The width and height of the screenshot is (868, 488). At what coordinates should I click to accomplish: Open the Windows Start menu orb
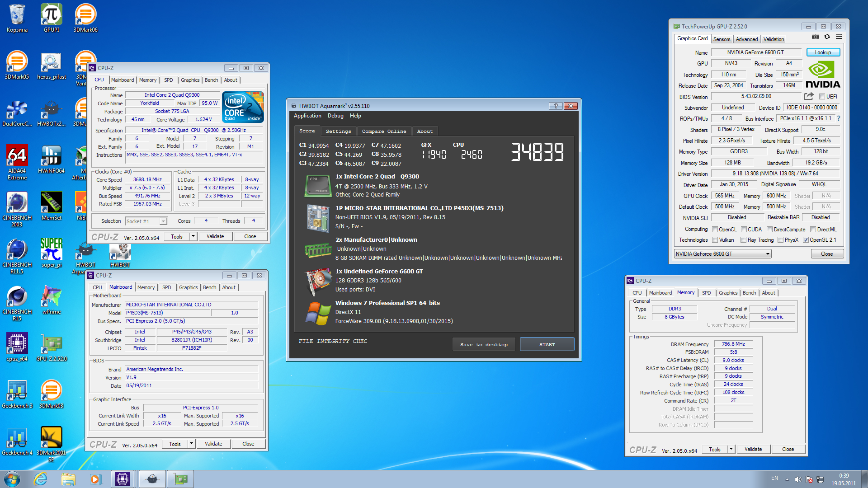(x=12, y=479)
